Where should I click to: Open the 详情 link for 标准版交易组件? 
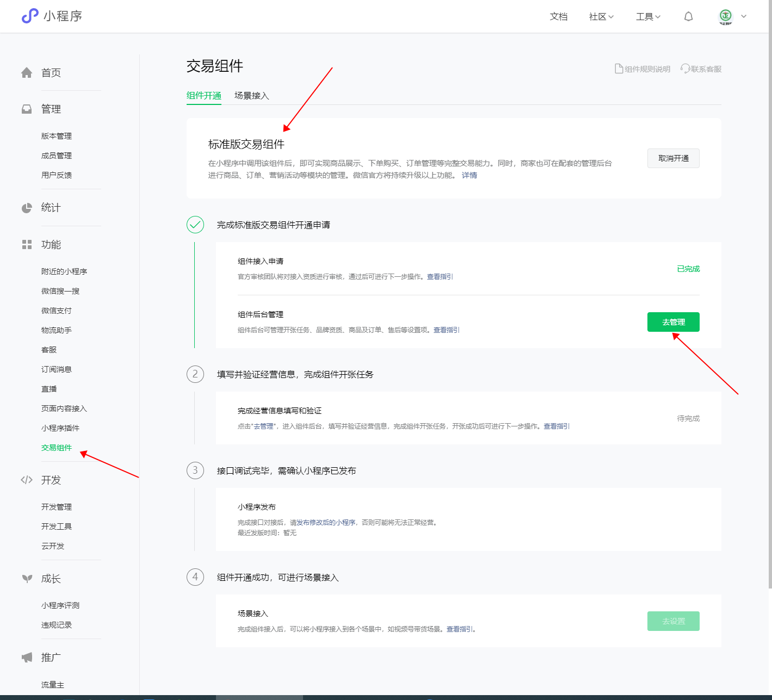click(x=470, y=175)
